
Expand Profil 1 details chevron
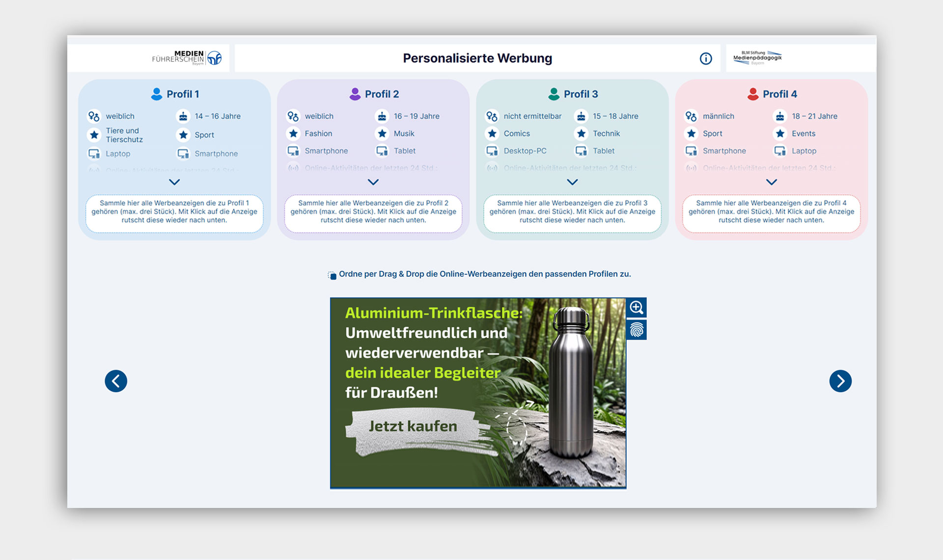pos(174,182)
